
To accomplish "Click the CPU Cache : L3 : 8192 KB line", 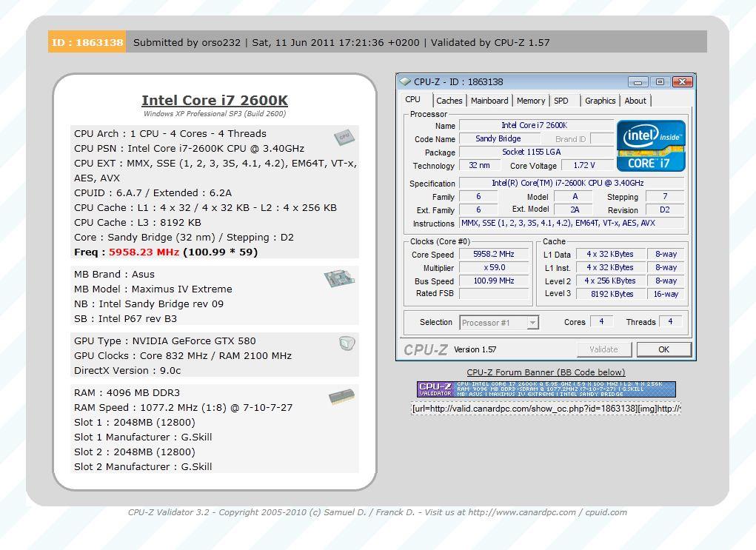I will 138,223.
